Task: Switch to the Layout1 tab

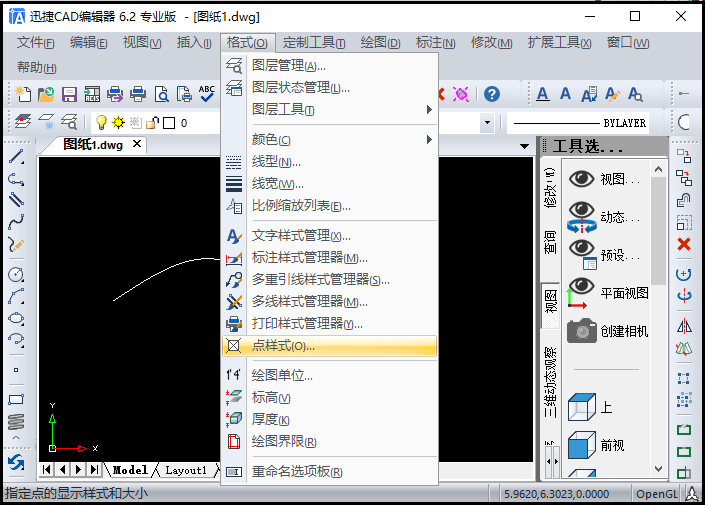Action: [186, 470]
